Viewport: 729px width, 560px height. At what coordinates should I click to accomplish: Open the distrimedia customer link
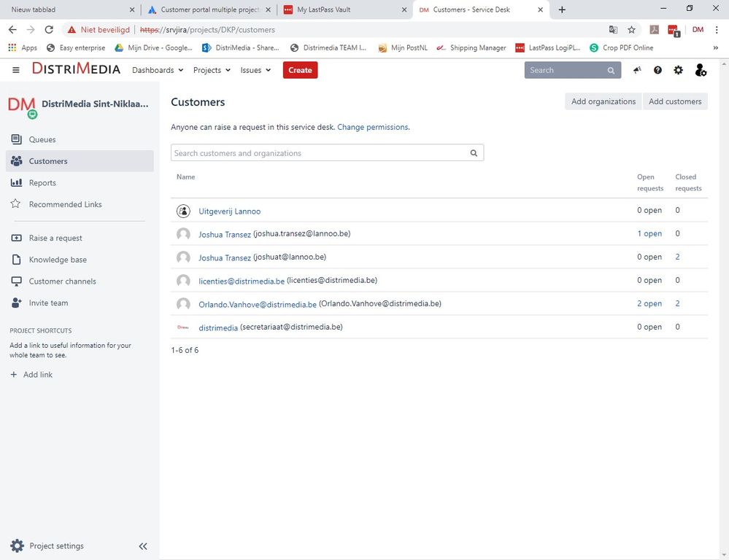tap(218, 327)
